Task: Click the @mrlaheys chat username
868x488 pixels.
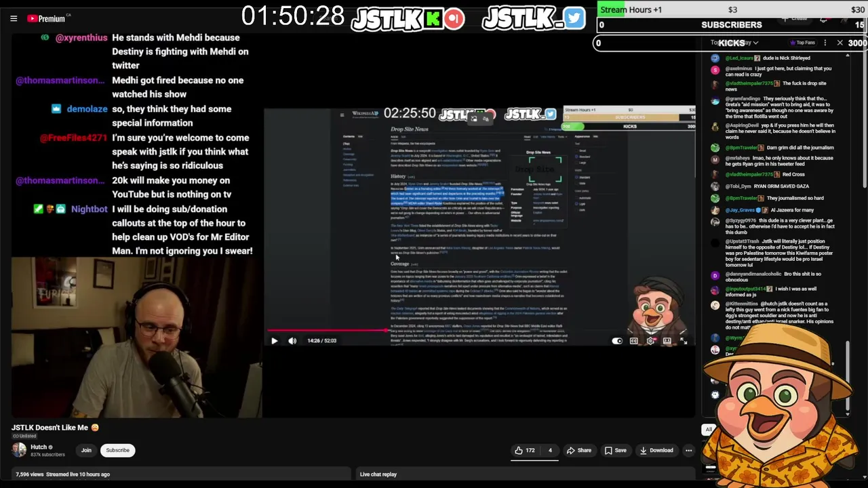Action: coord(739,158)
